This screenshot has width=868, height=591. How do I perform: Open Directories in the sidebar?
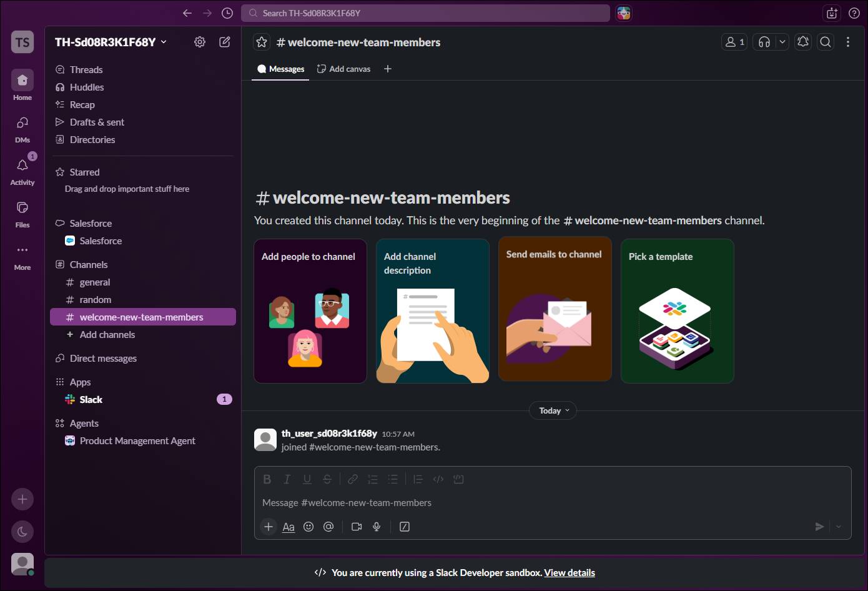(143, 139)
